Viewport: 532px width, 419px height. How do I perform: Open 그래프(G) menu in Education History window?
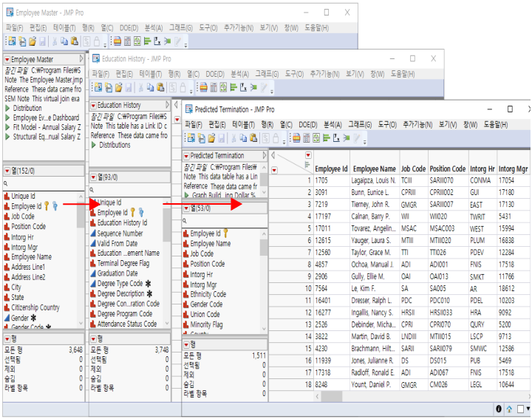point(267,74)
